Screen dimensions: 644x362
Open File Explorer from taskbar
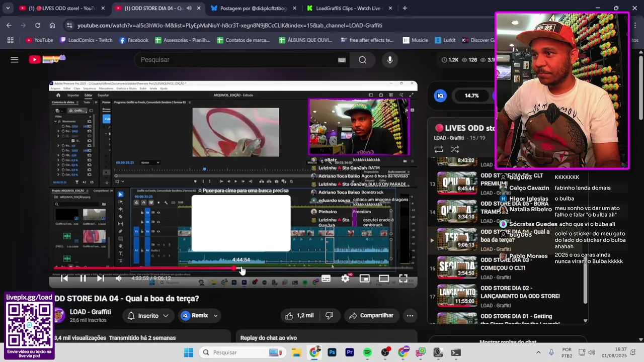[296, 352]
